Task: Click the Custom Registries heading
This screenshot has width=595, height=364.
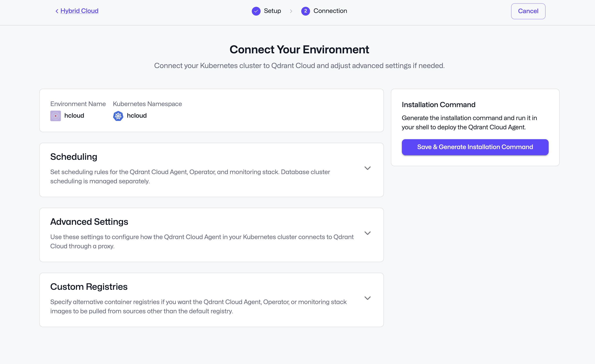Action: 89,287
